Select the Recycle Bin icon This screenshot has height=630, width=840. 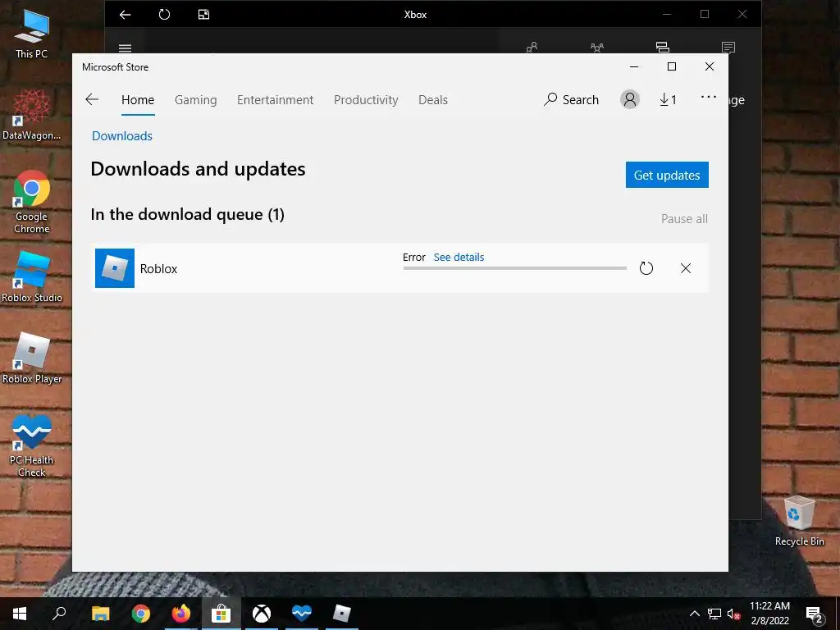[799, 521]
